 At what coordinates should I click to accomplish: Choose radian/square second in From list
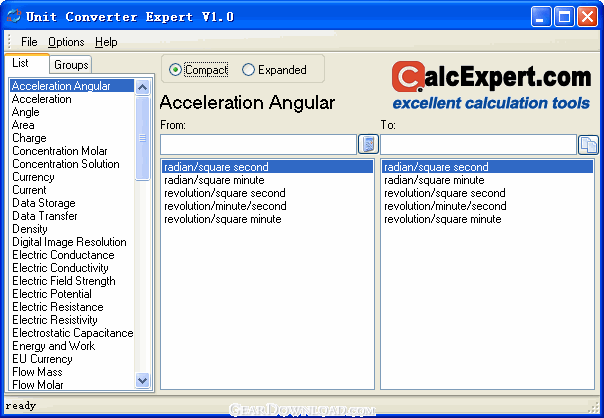click(x=267, y=167)
